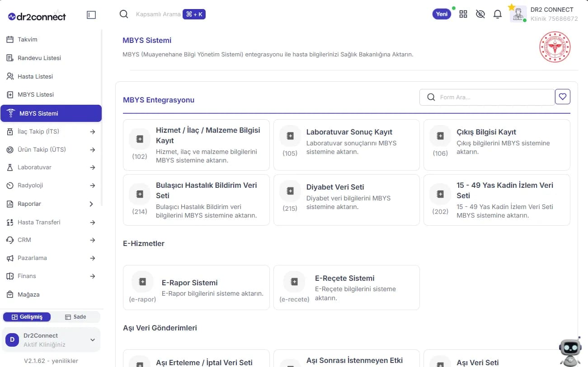Open Radyoloji in the sidebar

coord(51,186)
